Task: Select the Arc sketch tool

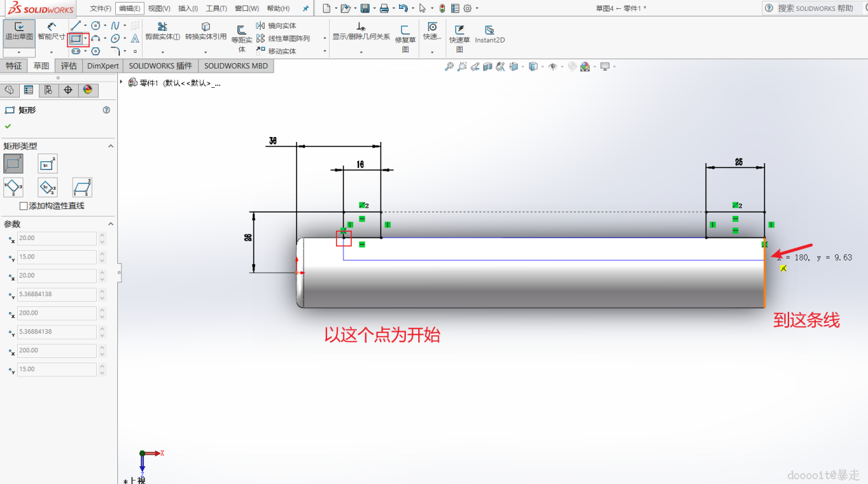Action: pos(95,39)
